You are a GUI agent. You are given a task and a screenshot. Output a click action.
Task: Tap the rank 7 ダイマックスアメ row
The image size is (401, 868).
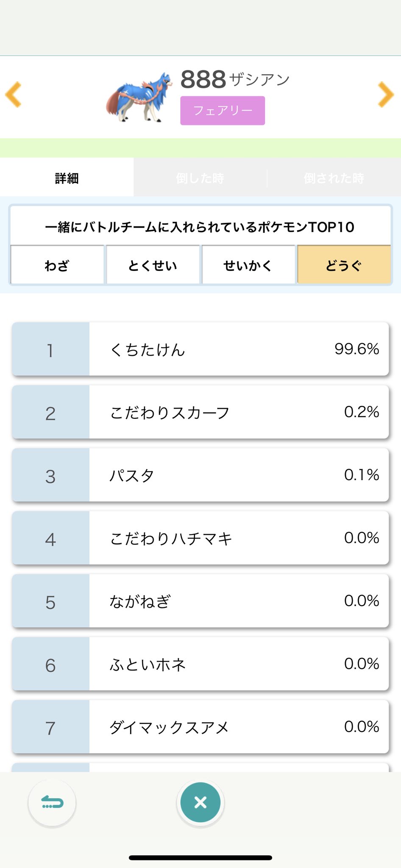point(200,727)
